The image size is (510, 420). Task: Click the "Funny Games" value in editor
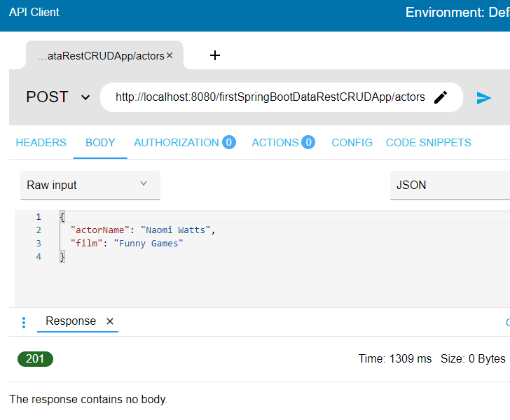tap(149, 244)
